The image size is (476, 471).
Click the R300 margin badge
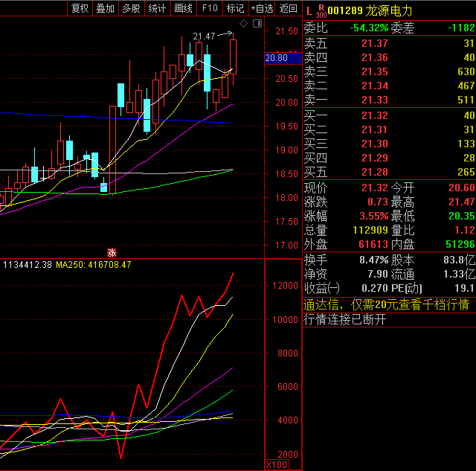point(321,11)
